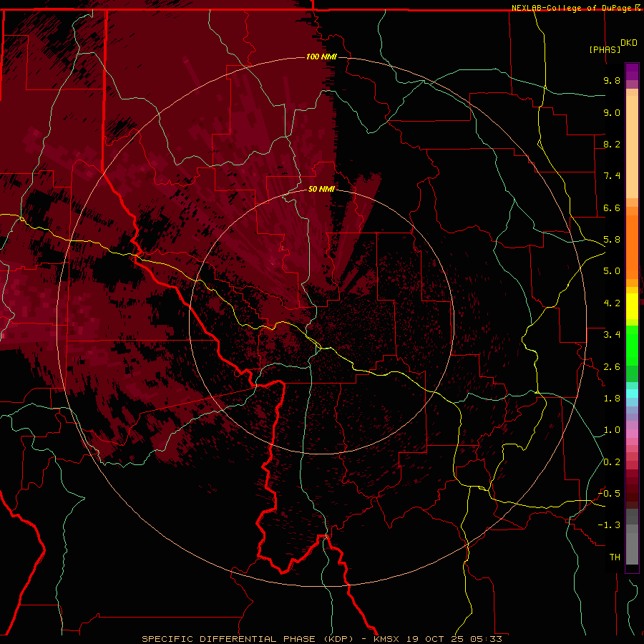Click the 8.2 scale value
Image resolution: width=644 pixels, height=644 pixels.
click(x=612, y=144)
